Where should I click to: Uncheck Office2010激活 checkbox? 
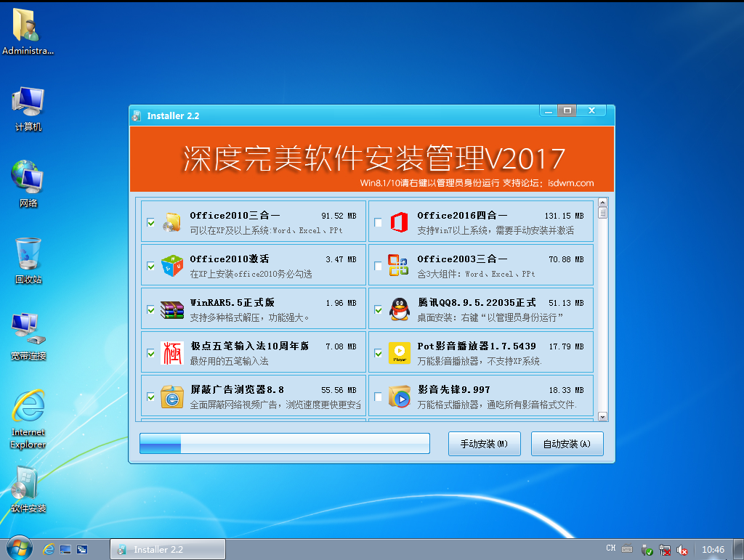(151, 266)
